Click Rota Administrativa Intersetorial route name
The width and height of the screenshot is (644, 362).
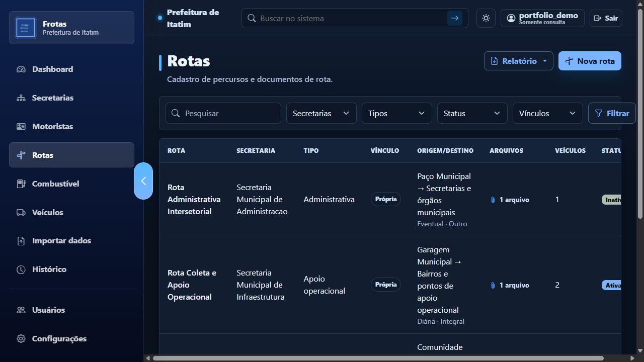click(x=194, y=200)
